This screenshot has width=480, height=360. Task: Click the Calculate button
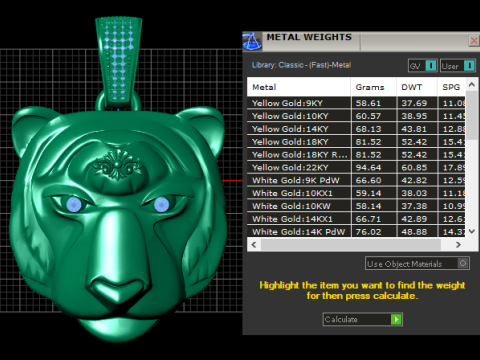coord(363,319)
